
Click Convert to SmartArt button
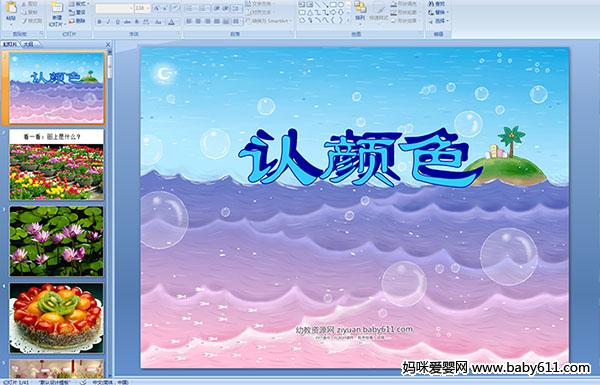pos(269,21)
